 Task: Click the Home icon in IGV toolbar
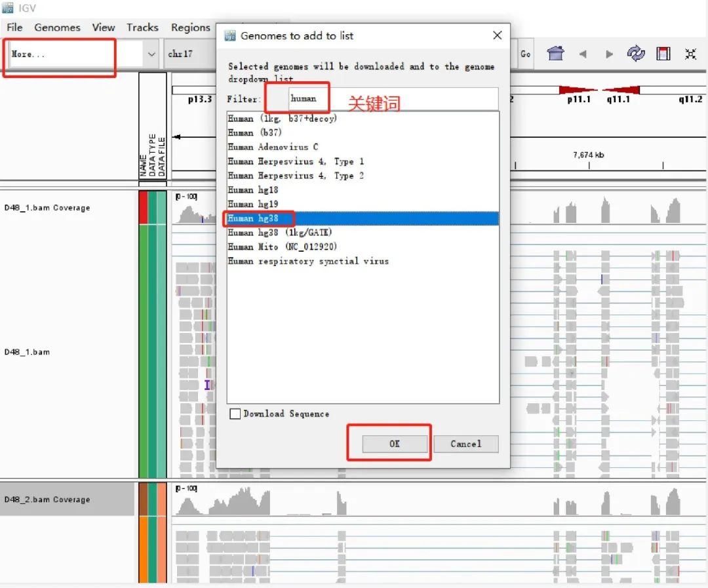pyautogui.click(x=555, y=53)
